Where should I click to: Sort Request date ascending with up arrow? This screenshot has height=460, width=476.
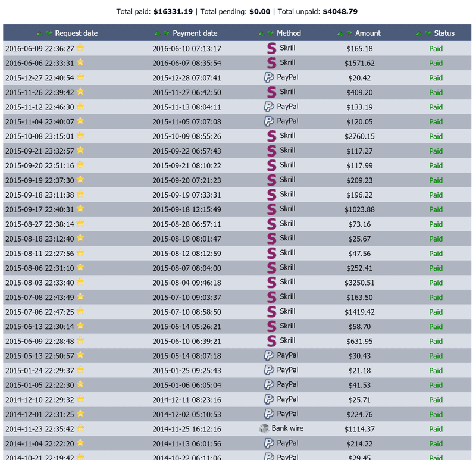point(39,33)
